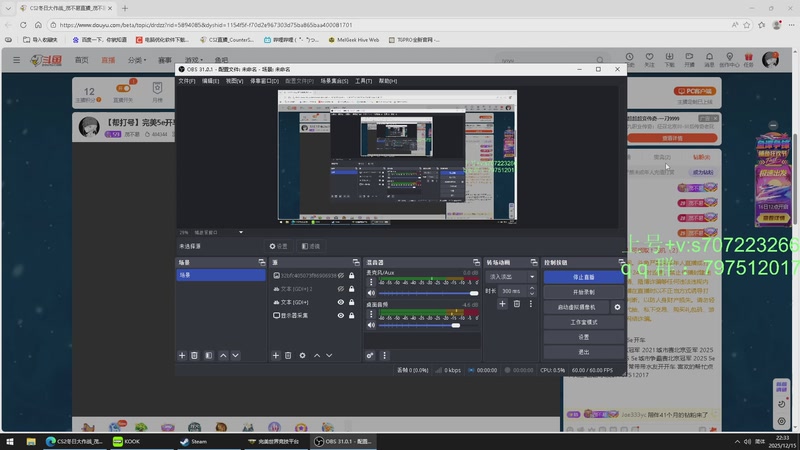The image size is (800, 450).
Task: Float the Audio Mixer dock panel
Action: [x=476, y=262]
